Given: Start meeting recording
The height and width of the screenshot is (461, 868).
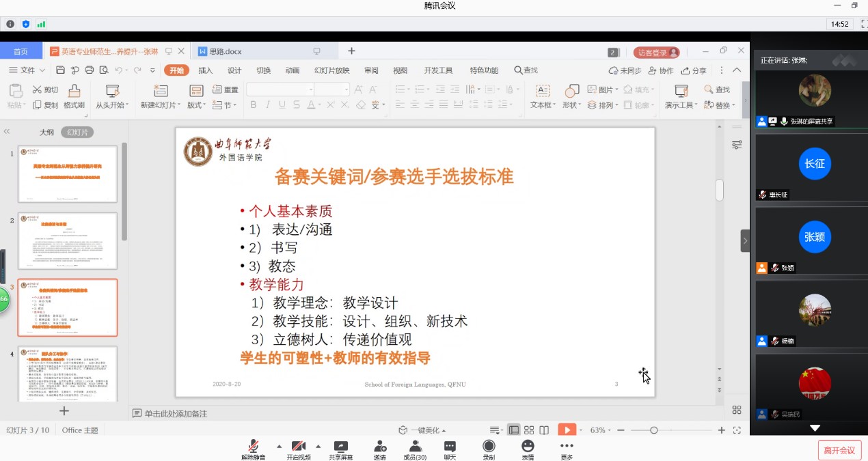Looking at the screenshot, I should (489, 447).
